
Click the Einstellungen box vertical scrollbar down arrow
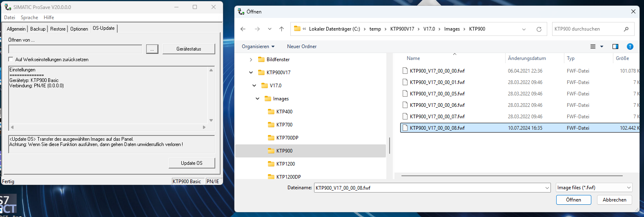pos(211,120)
